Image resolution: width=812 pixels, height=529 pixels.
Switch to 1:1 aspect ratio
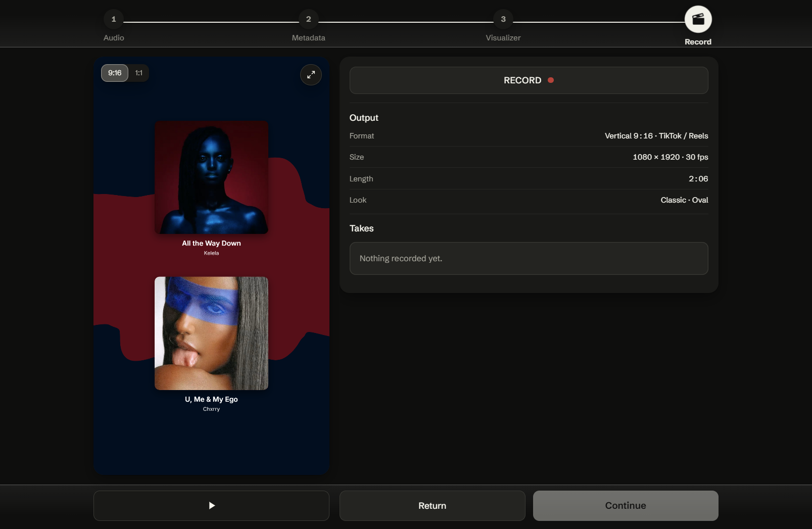tap(139, 73)
